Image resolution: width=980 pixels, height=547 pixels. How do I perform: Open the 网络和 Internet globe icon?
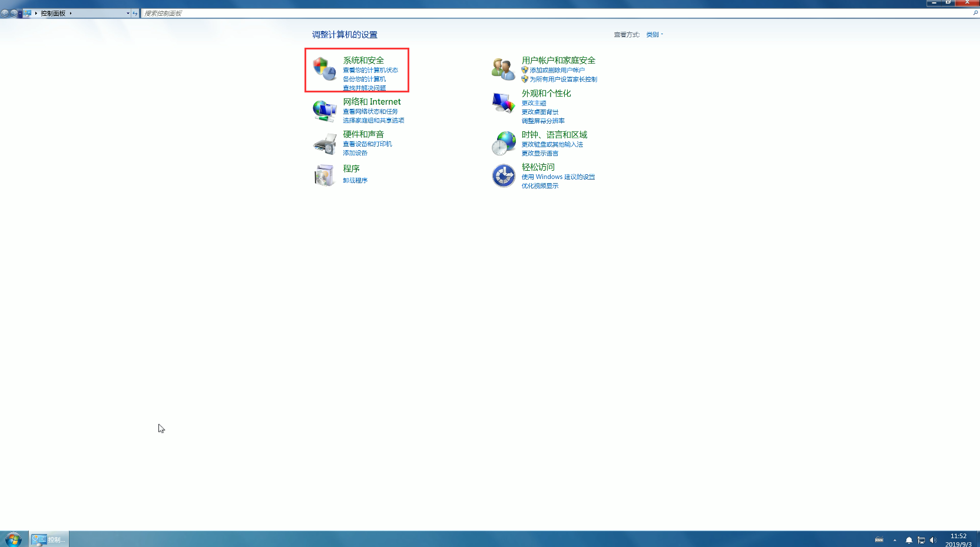pyautogui.click(x=325, y=110)
